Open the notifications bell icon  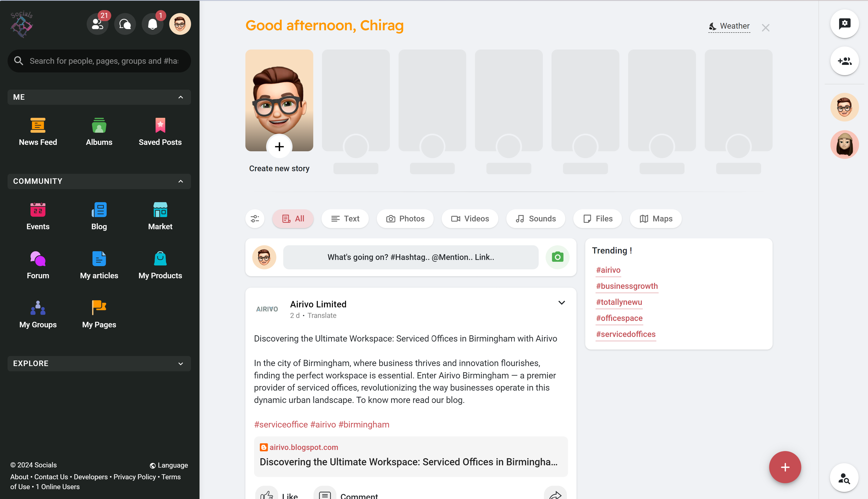(x=153, y=24)
